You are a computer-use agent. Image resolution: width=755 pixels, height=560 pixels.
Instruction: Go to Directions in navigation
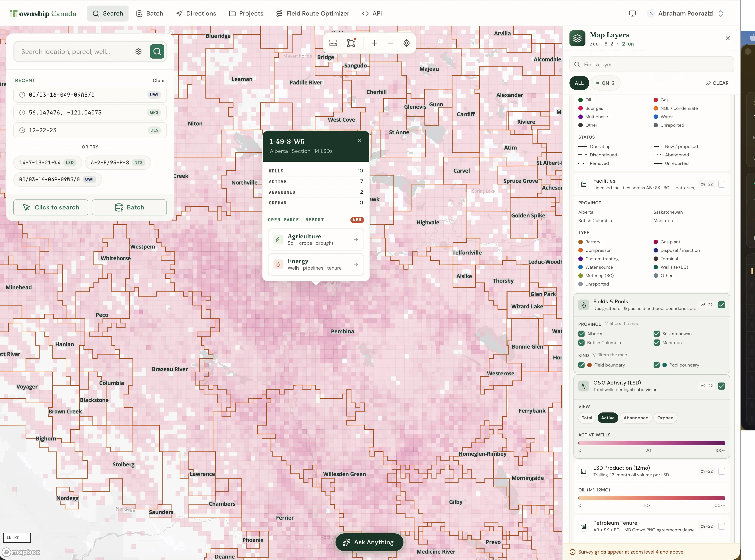pos(196,14)
